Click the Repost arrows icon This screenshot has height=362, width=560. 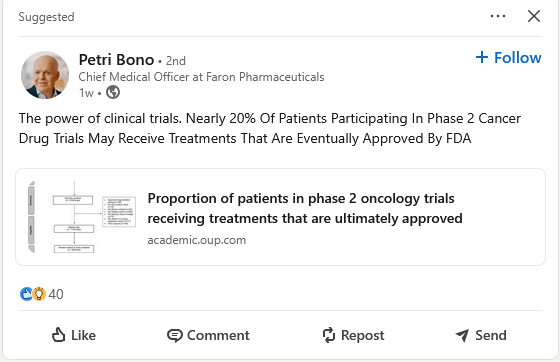[329, 335]
